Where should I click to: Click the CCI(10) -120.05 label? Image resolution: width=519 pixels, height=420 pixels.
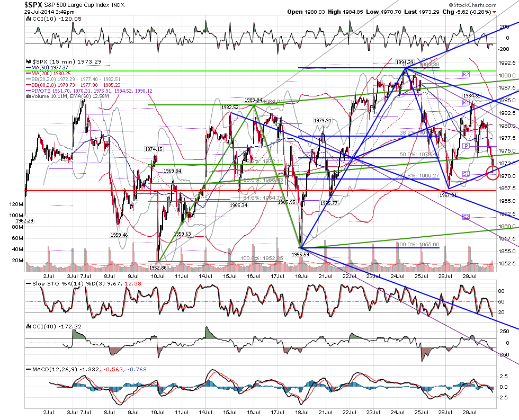[57, 19]
